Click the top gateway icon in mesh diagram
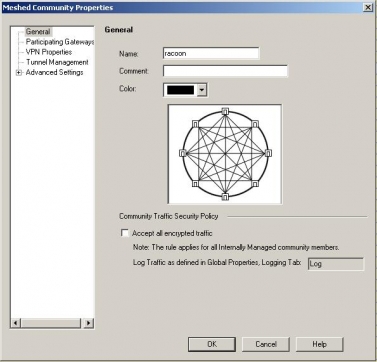The width and height of the screenshot is (377, 362). (x=225, y=111)
